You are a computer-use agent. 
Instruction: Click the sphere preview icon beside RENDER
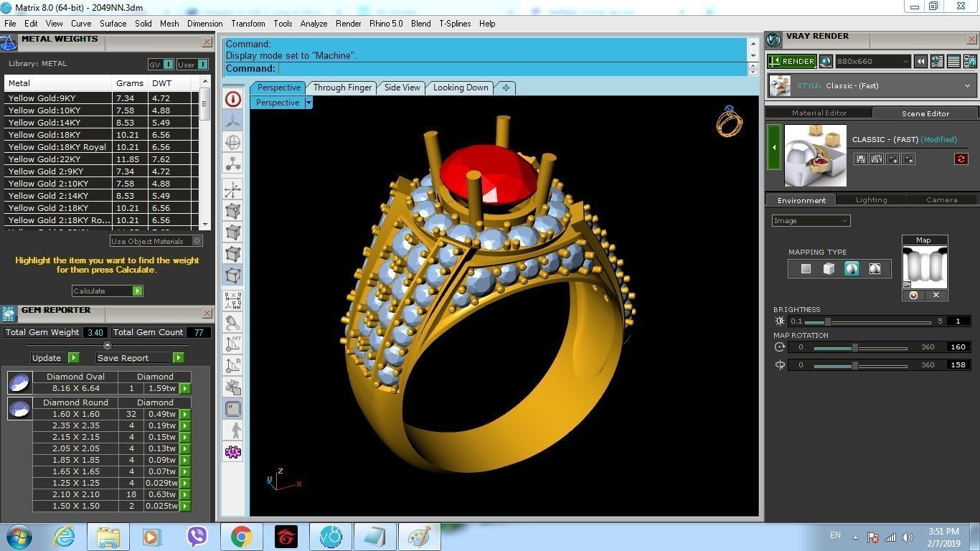click(826, 62)
